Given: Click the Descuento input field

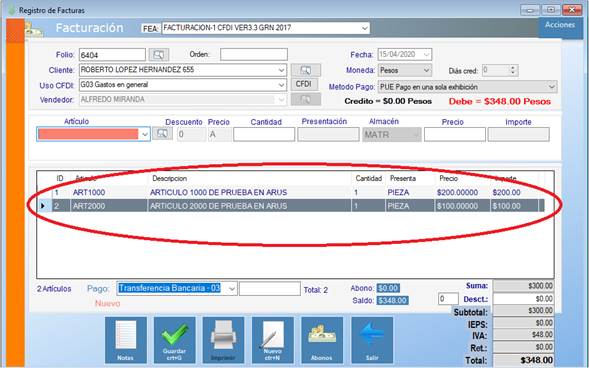Looking at the screenshot, I should 191,134.
